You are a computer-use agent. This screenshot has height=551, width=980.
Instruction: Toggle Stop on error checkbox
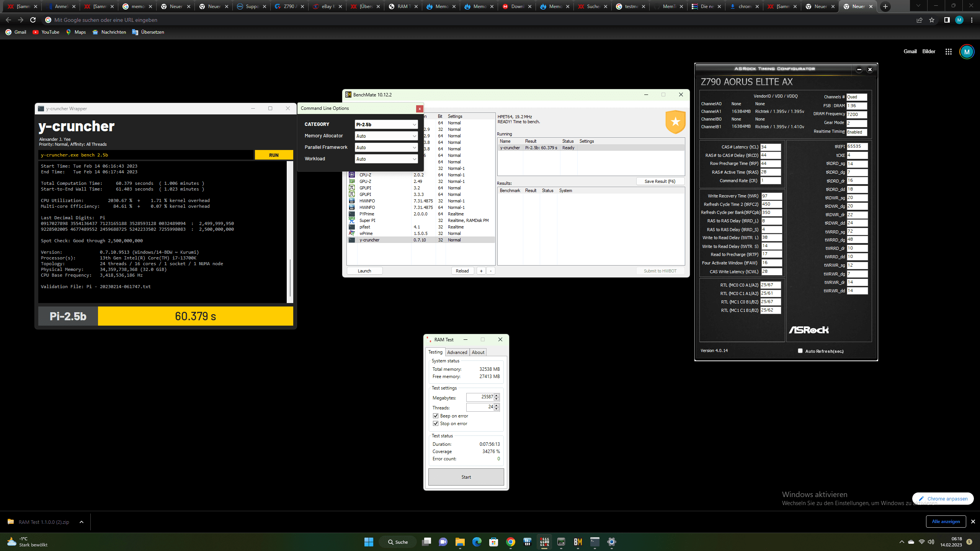436,424
